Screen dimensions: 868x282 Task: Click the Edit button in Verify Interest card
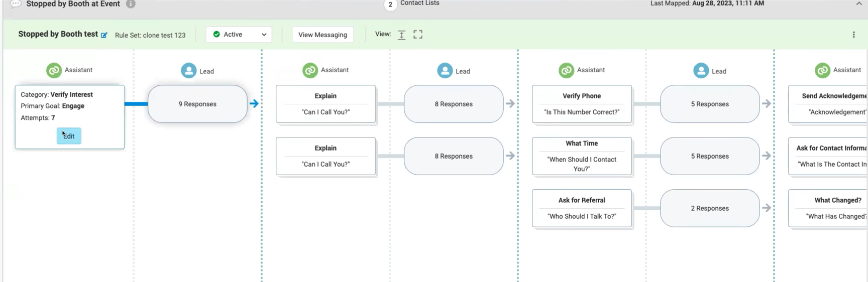69,136
